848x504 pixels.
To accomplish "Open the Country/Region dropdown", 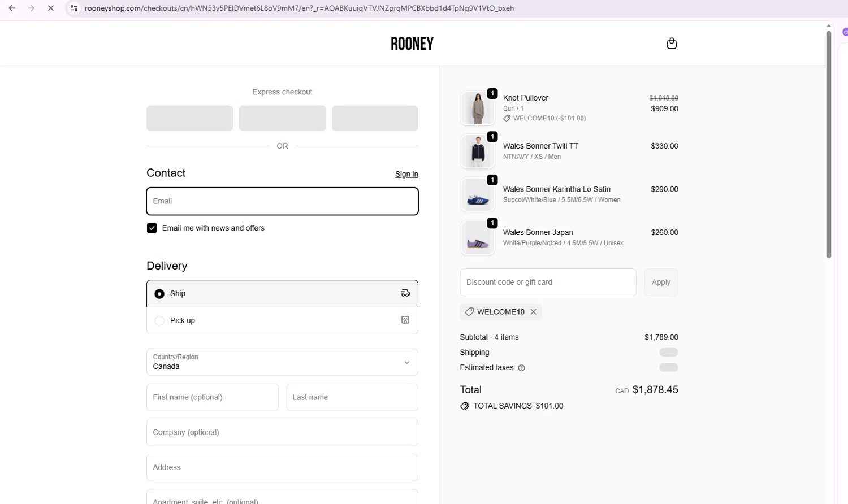I will 282,362.
